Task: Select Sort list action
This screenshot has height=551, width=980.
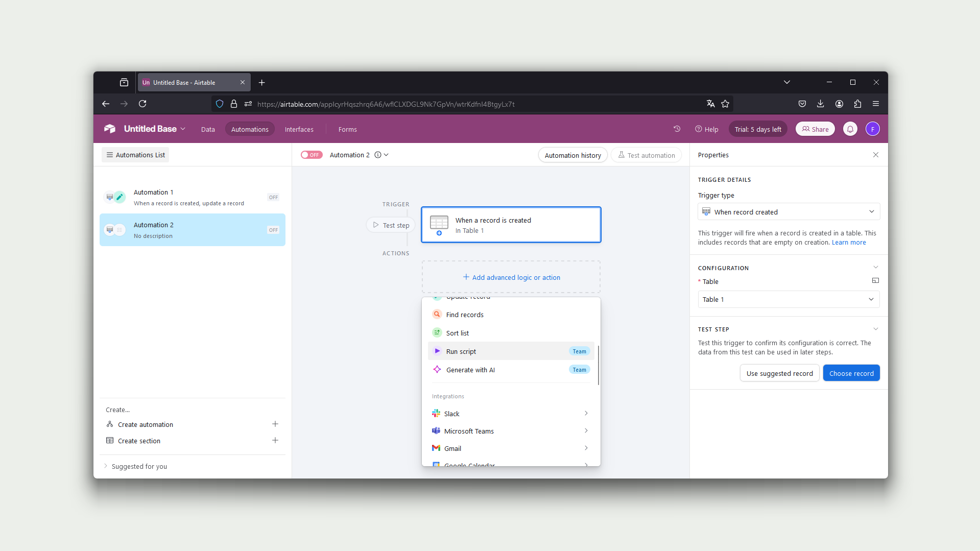Action: tap(511, 333)
